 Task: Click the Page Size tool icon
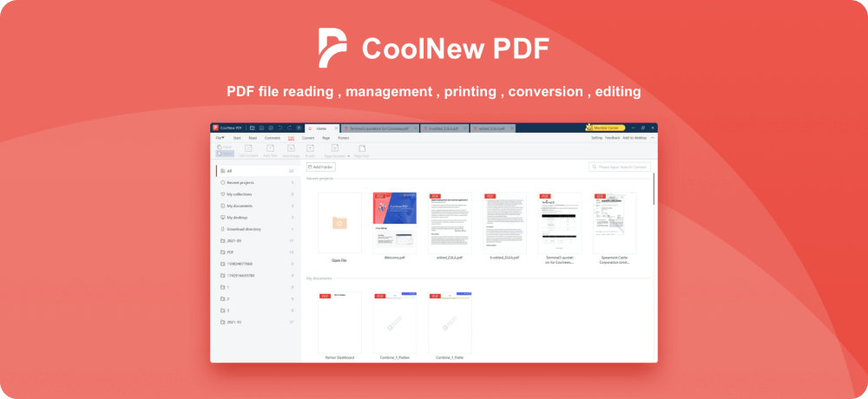(x=362, y=147)
